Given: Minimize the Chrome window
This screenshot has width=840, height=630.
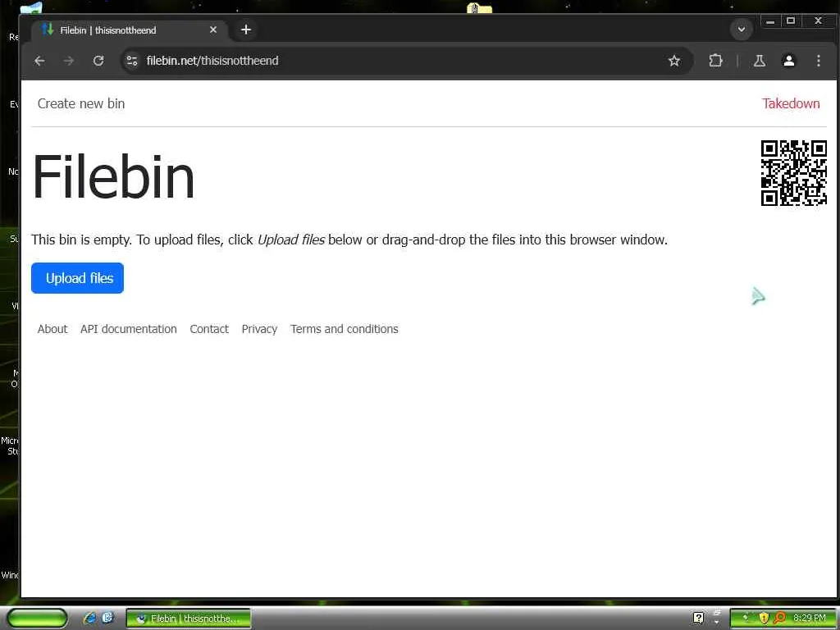Looking at the screenshot, I should click(x=769, y=21).
